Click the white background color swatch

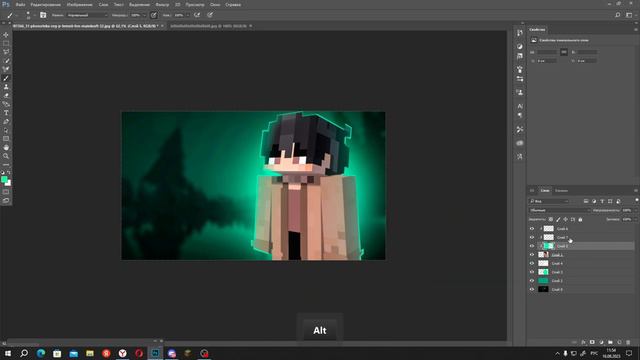pos(9,184)
